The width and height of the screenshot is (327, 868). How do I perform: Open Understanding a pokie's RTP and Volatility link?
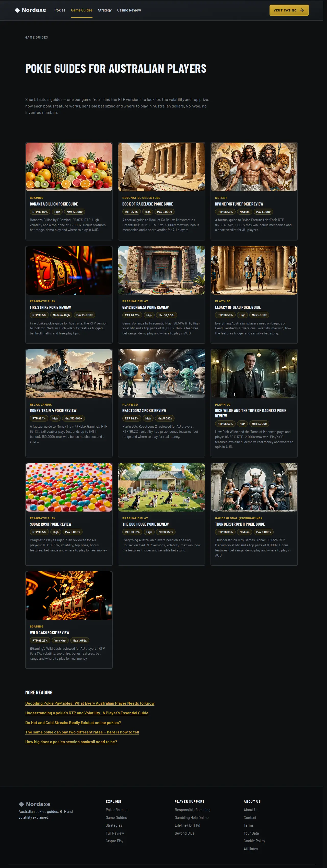(x=87, y=713)
